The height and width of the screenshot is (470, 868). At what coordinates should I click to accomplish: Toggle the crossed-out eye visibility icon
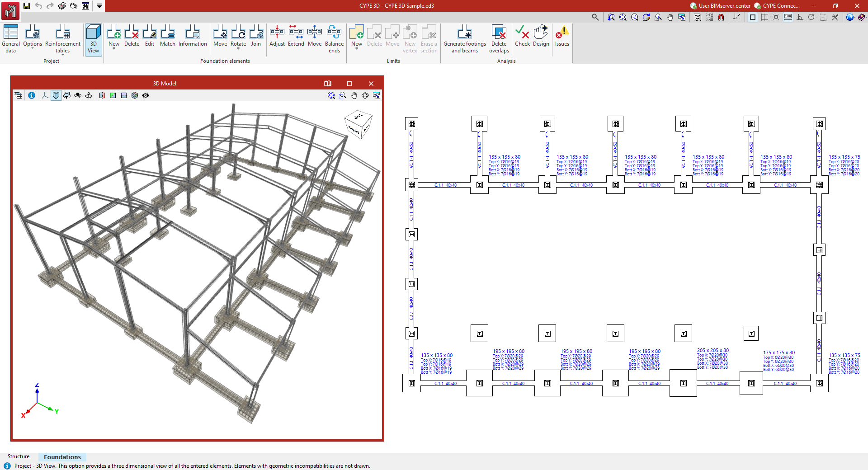pyautogui.click(x=146, y=95)
